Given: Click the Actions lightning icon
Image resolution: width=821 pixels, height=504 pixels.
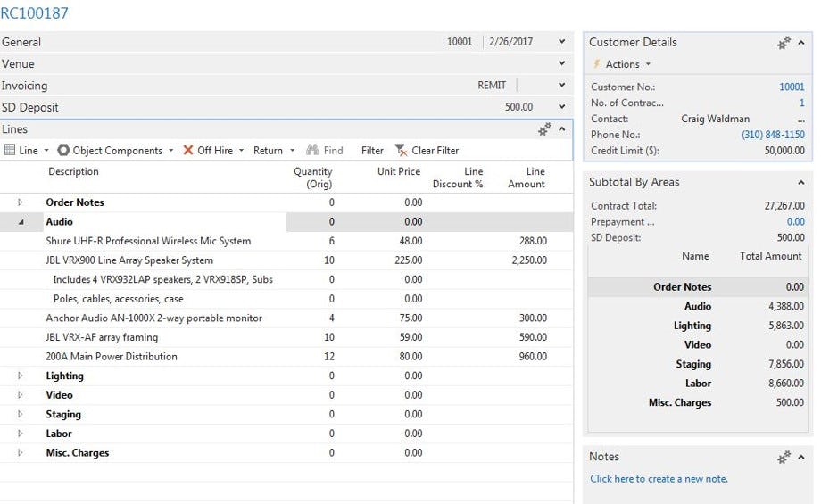Looking at the screenshot, I should tap(596, 64).
